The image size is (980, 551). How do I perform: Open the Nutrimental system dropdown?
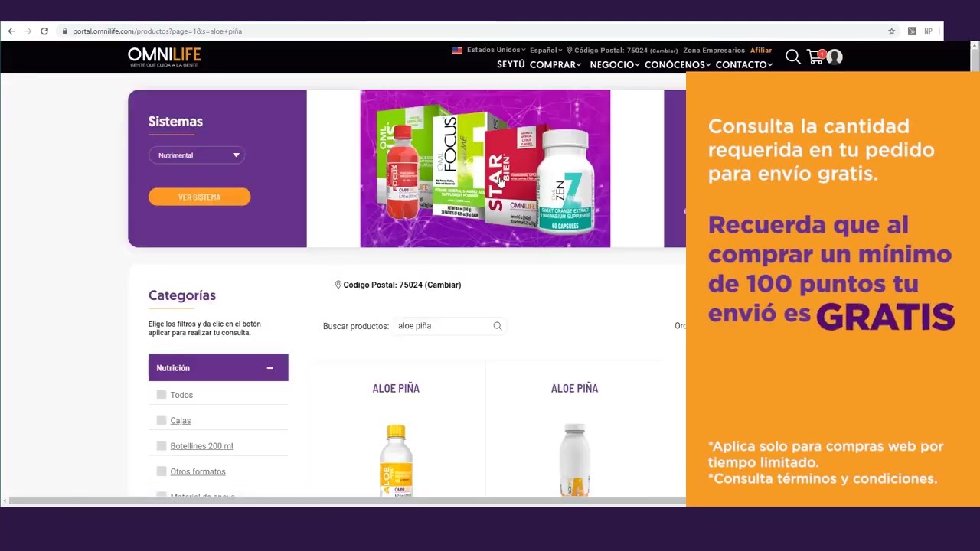[197, 155]
